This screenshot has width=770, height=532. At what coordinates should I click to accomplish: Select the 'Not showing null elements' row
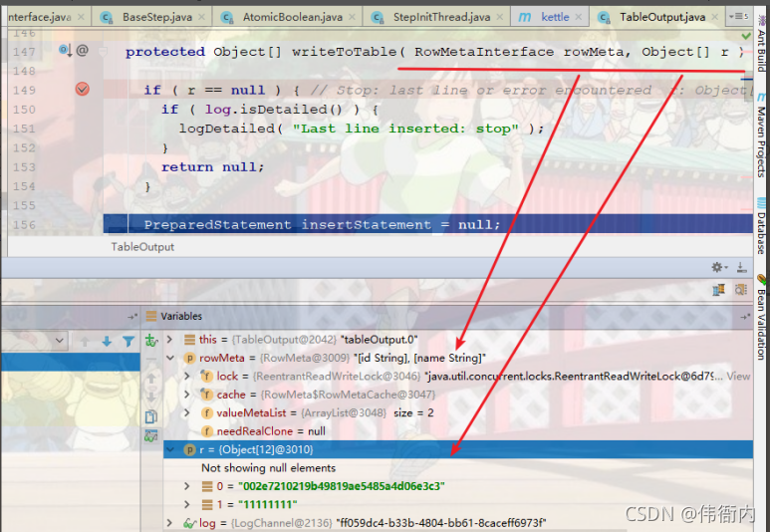[458, 468]
